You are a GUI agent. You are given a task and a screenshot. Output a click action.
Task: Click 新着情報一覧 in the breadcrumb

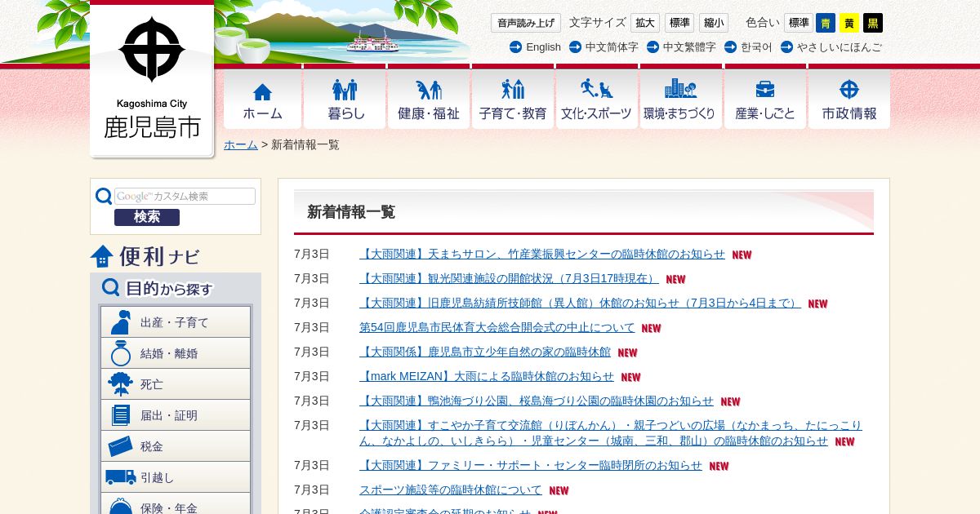click(305, 144)
